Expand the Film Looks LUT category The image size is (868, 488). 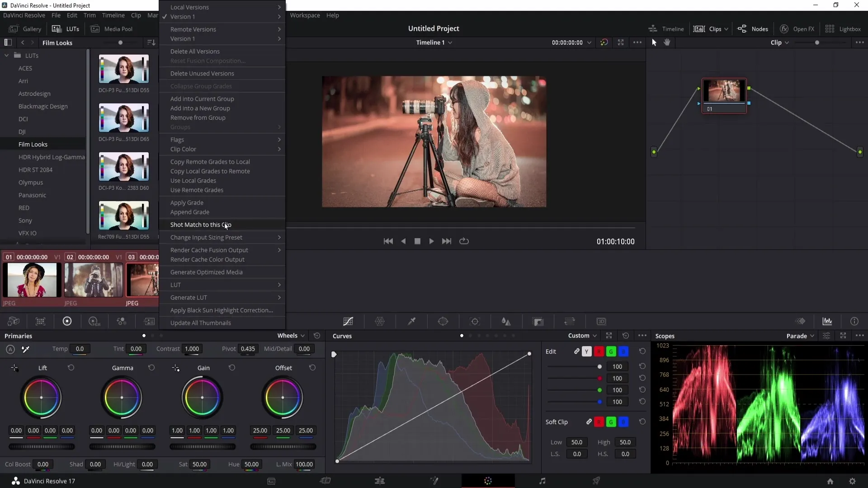coord(33,144)
